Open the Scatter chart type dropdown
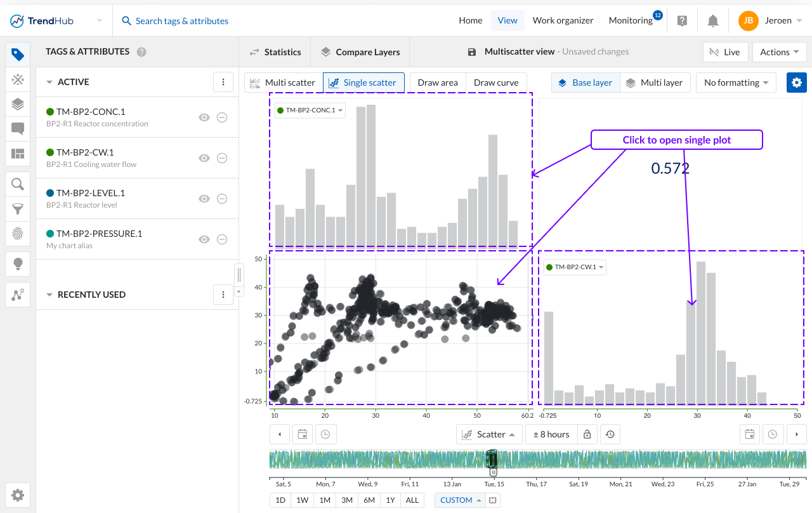This screenshot has height=513, width=812. 489,434
